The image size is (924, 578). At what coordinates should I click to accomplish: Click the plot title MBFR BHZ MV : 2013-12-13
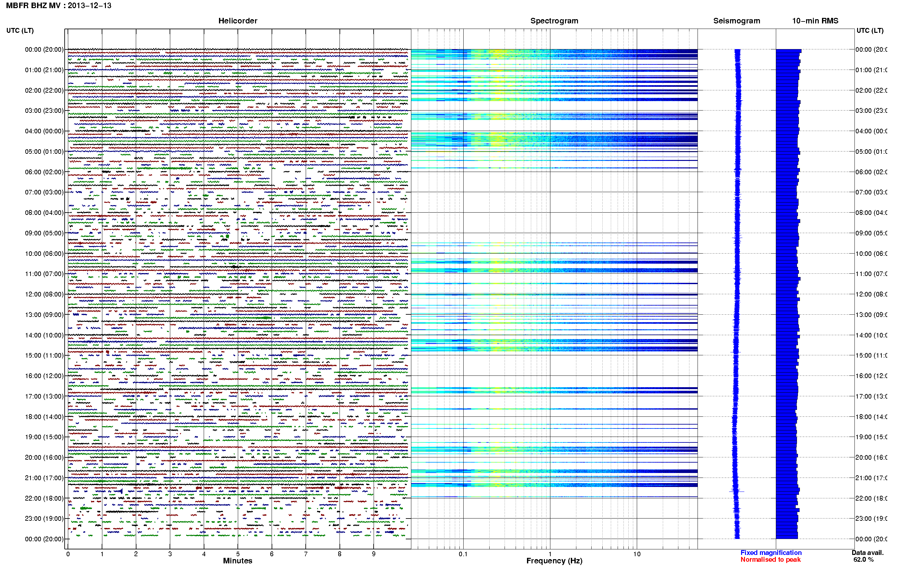[x=59, y=6]
